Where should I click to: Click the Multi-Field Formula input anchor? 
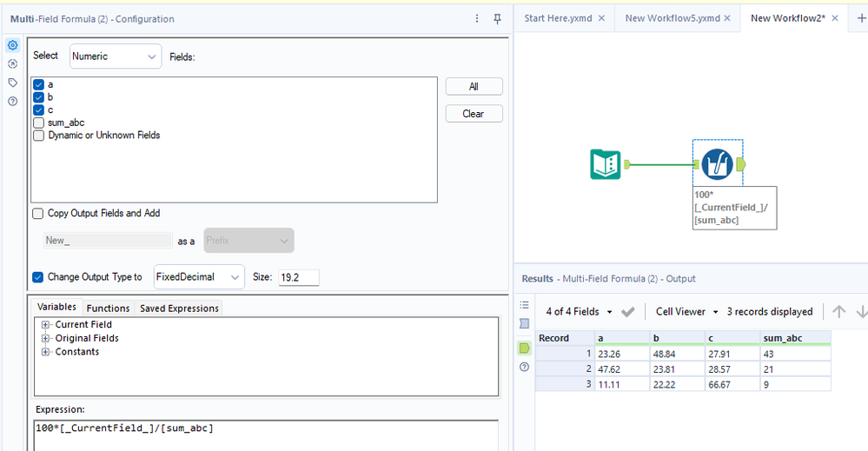(696, 164)
